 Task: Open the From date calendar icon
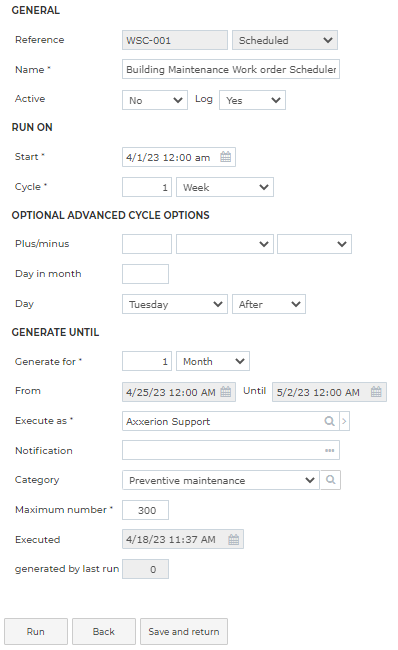click(226, 392)
